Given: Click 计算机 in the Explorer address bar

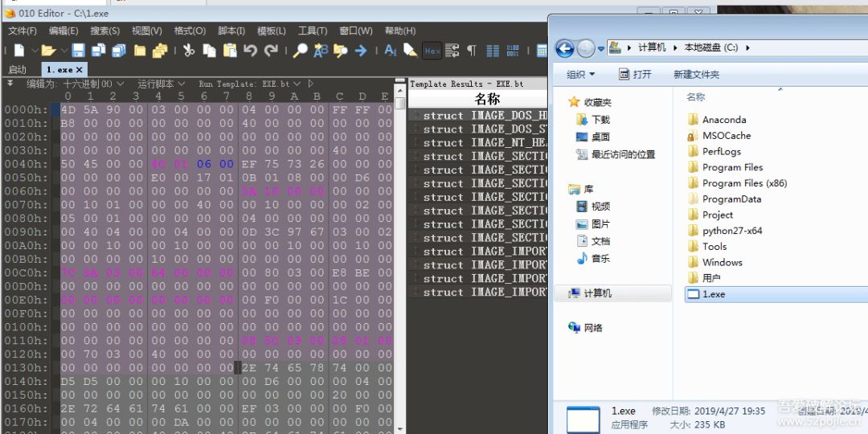Looking at the screenshot, I should coord(652,47).
